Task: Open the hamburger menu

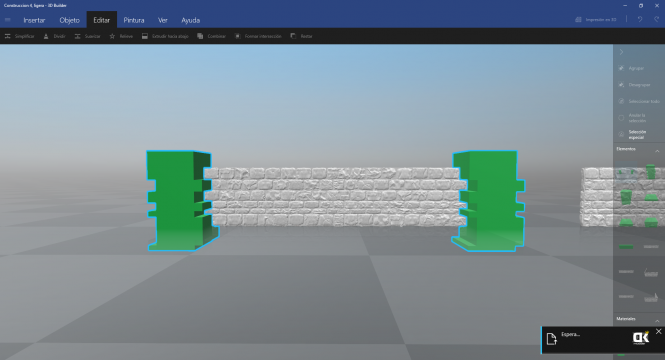Action: click(x=8, y=20)
